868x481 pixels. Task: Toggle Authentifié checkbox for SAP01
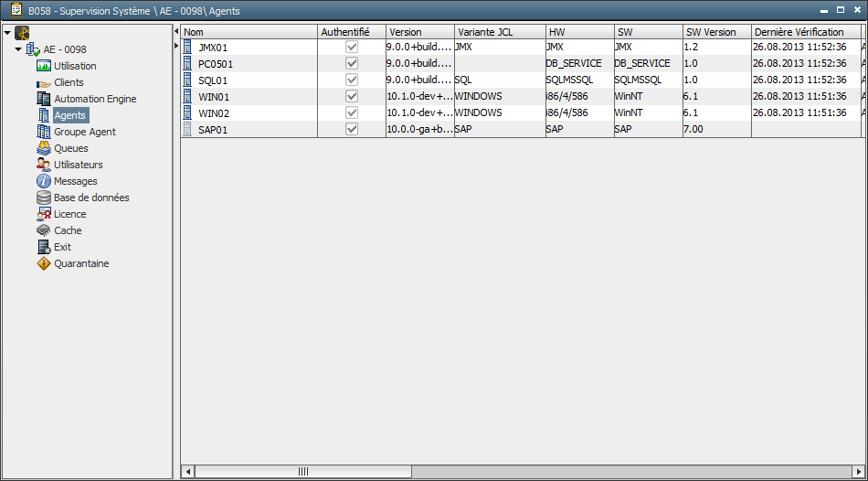click(x=352, y=129)
